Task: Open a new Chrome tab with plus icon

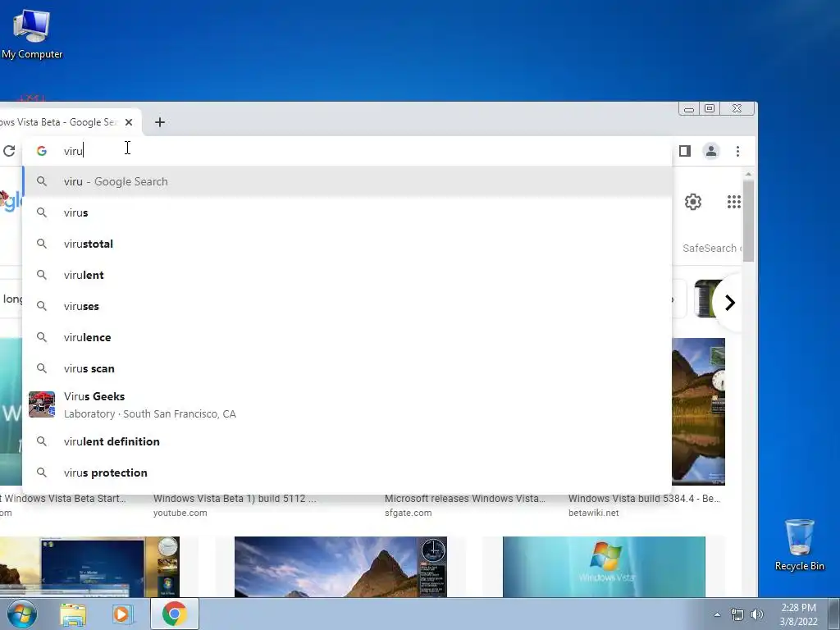Action: tap(160, 122)
